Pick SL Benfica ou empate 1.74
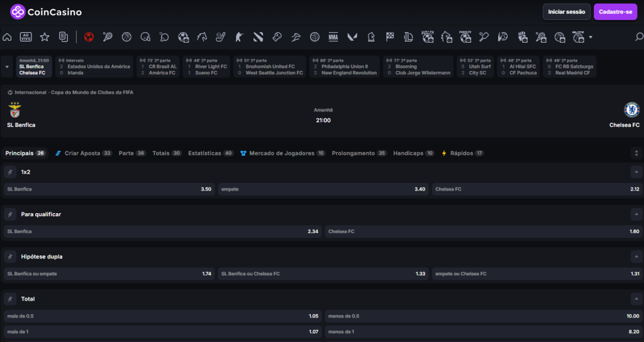The image size is (644, 342). click(x=109, y=274)
